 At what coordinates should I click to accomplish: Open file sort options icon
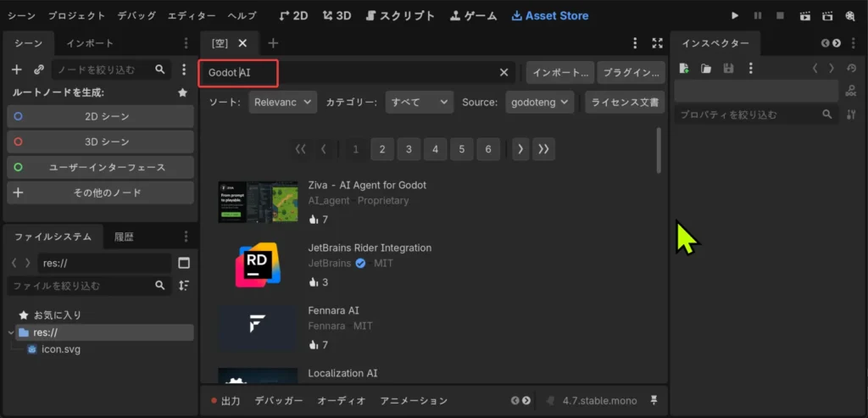coord(184,286)
